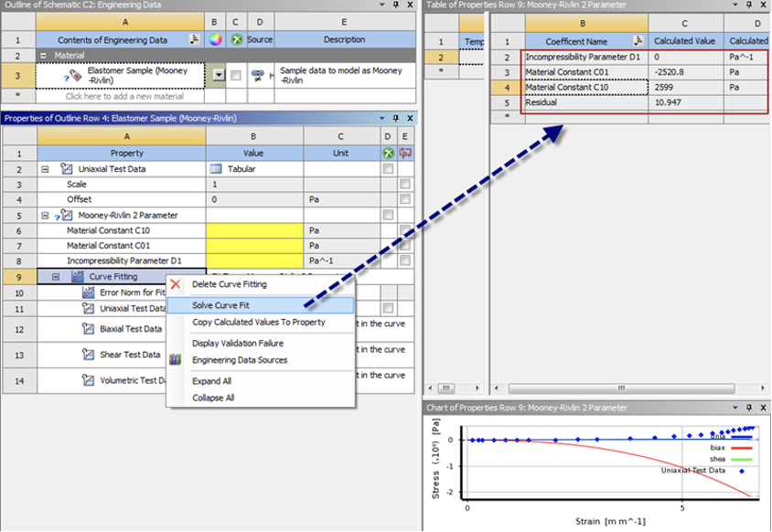Click the Calculated Value column header
The image size is (772, 532).
tap(685, 41)
